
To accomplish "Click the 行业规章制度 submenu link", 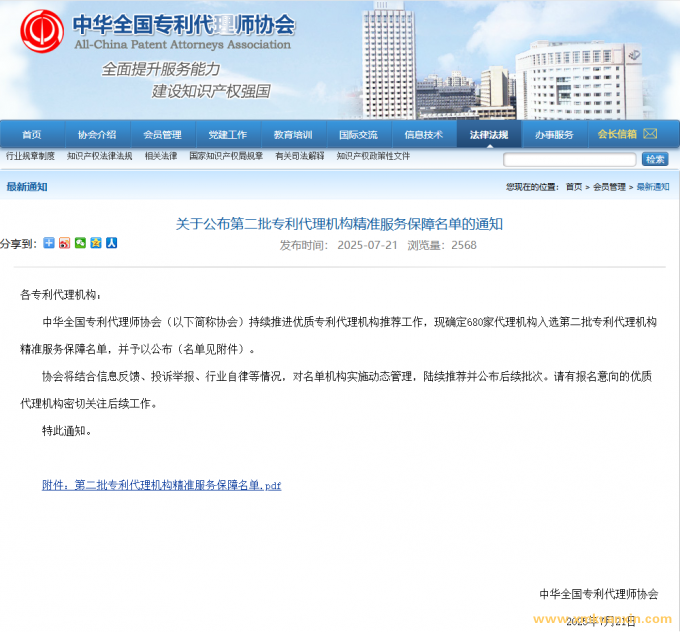I will tap(30, 157).
